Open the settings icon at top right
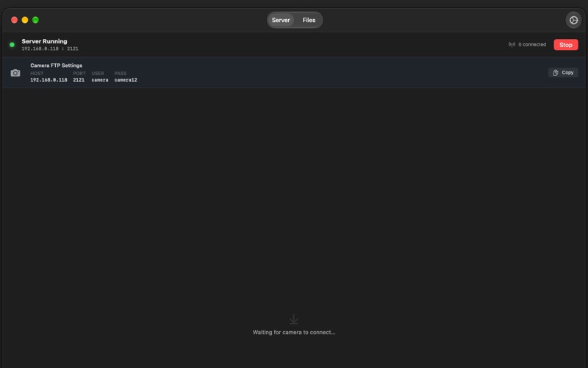Screen dimensions: 588x368 573,21
